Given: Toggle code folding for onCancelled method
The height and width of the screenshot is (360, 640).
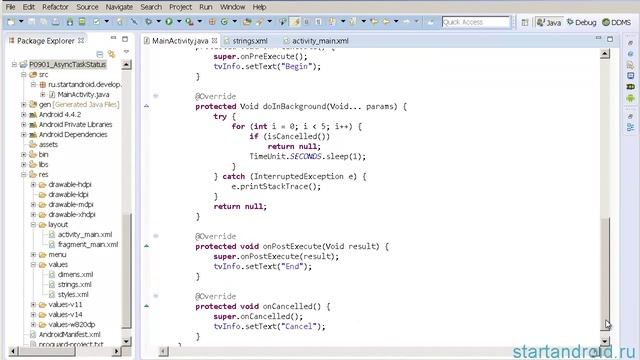Looking at the screenshot, I should point(156,296).
